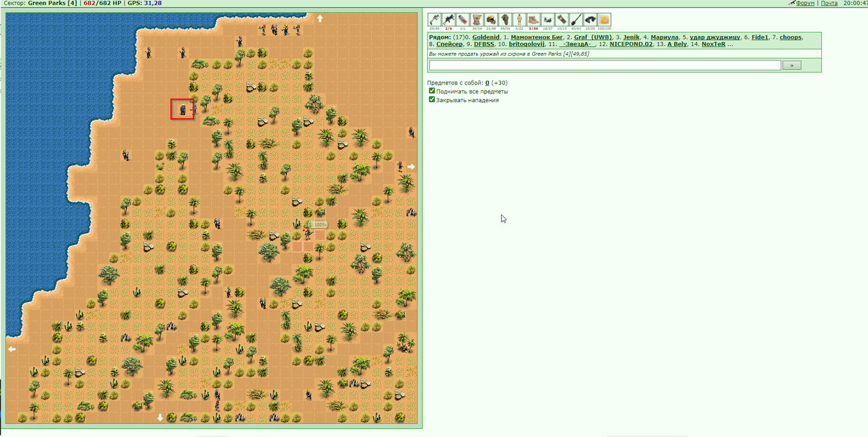This screenshot has height=437, width=868.
Task: Open the Почта link
Action: pos(829,3)
